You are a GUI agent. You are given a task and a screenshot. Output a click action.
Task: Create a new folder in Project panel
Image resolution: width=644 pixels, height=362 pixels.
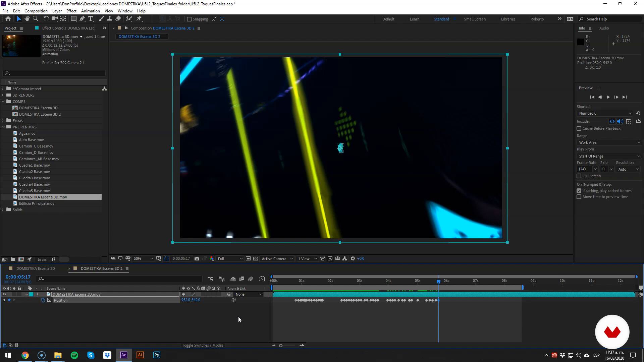[x=13, y=259]
